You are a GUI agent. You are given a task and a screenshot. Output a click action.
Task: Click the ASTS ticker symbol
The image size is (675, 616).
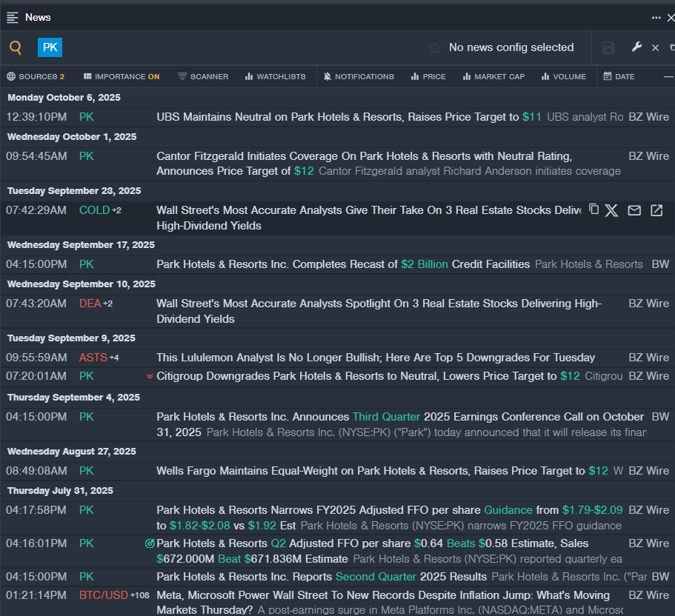93,358
